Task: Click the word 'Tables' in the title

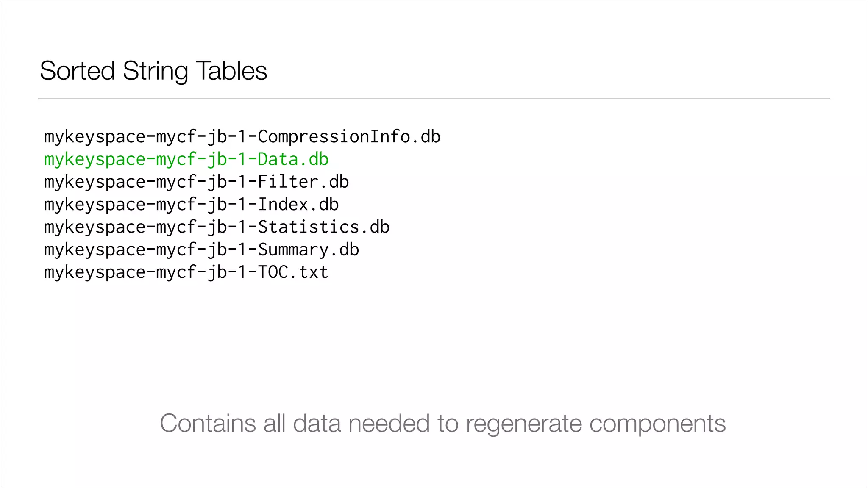Action: [231, 70]
